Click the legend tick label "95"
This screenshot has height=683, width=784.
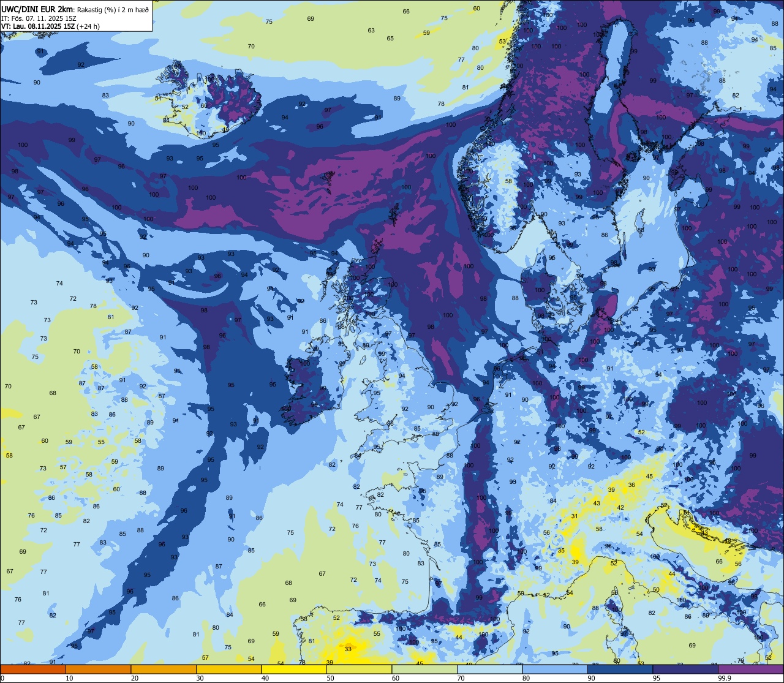click(x=657, y=678)
